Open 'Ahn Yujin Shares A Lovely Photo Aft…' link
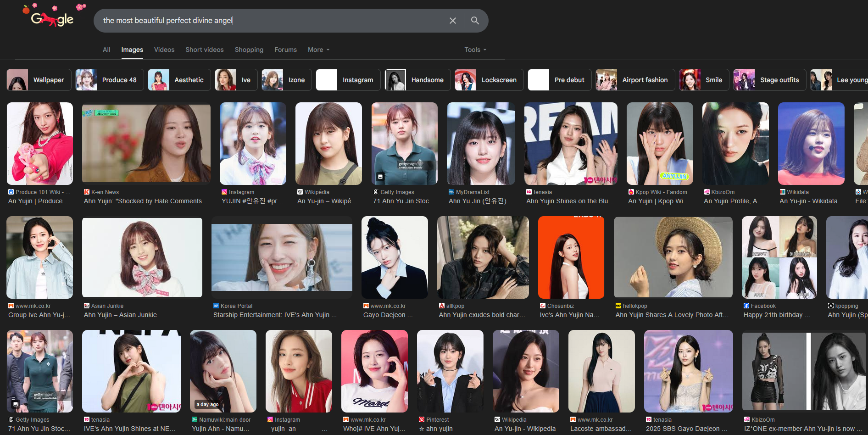Viewport: 868px width, 435px height. point(672,315)
